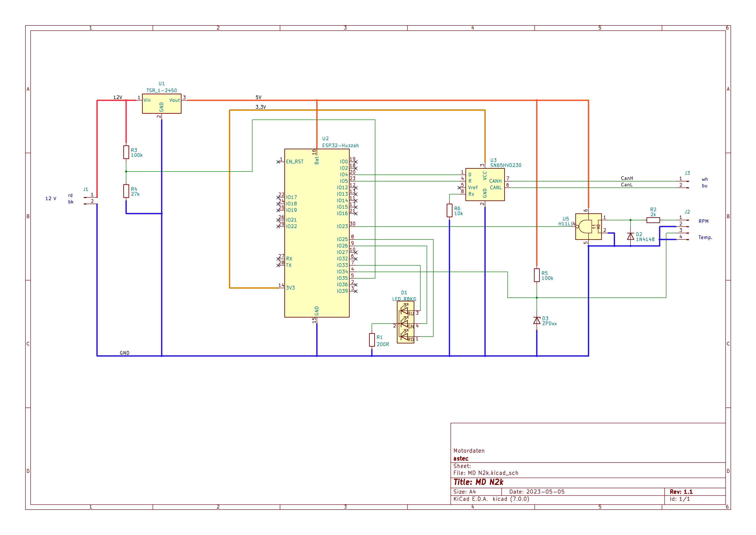Select the GND net label on blue bus
The image size is (756, 535).
pyautogui.click(x=124, y=353)
